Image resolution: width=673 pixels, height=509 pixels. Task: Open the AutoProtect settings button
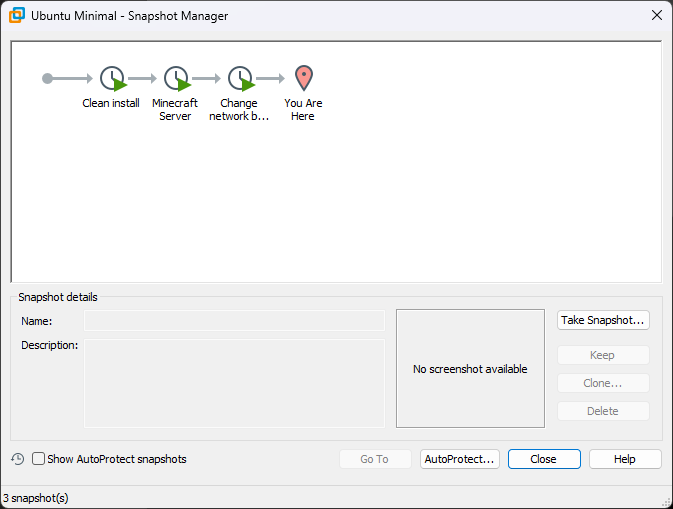click(460, 459)
